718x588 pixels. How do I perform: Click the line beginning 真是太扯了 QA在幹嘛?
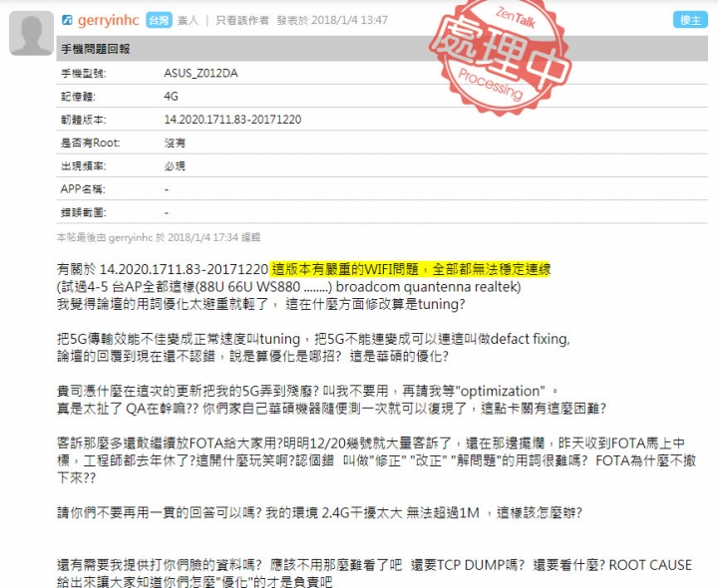[x=331, y=409]
